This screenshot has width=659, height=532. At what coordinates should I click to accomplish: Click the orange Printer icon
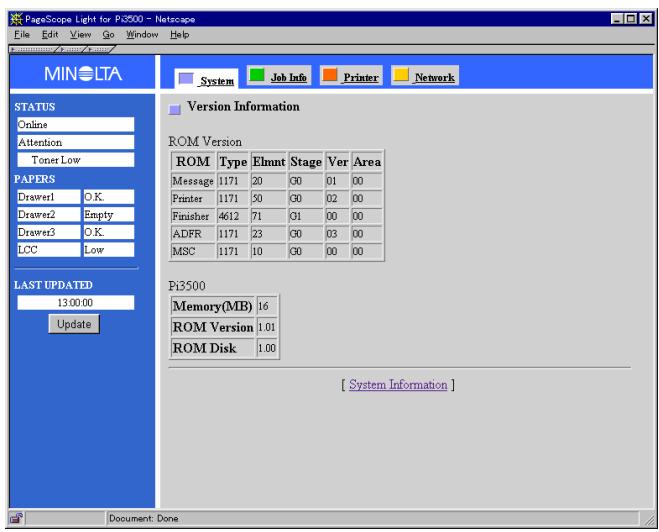[x=330, y=75]
